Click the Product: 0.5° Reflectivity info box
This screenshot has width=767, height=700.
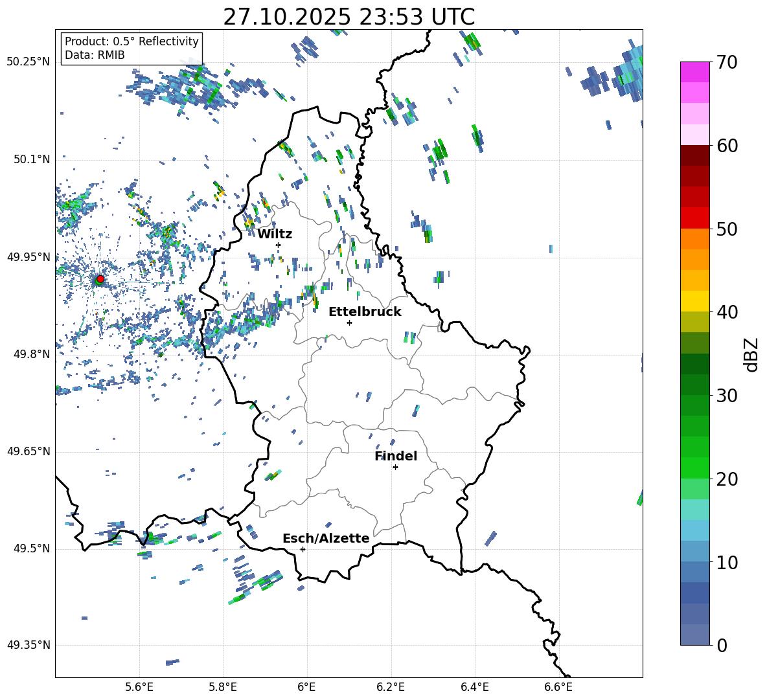point(132,49)
